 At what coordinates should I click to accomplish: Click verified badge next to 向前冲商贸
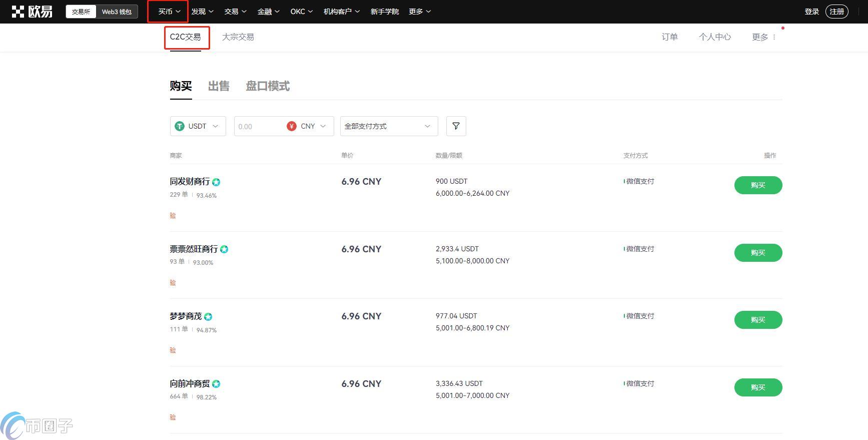(x=216, y=384)
